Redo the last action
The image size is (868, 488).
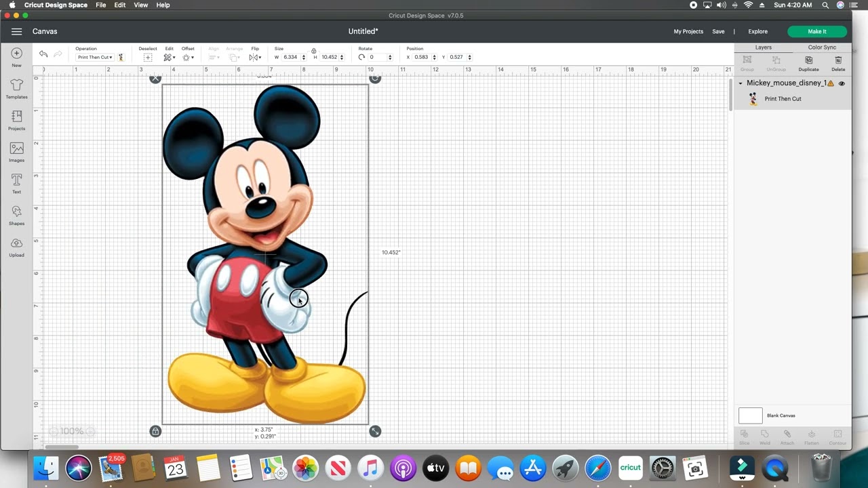(x=58, y=54)
